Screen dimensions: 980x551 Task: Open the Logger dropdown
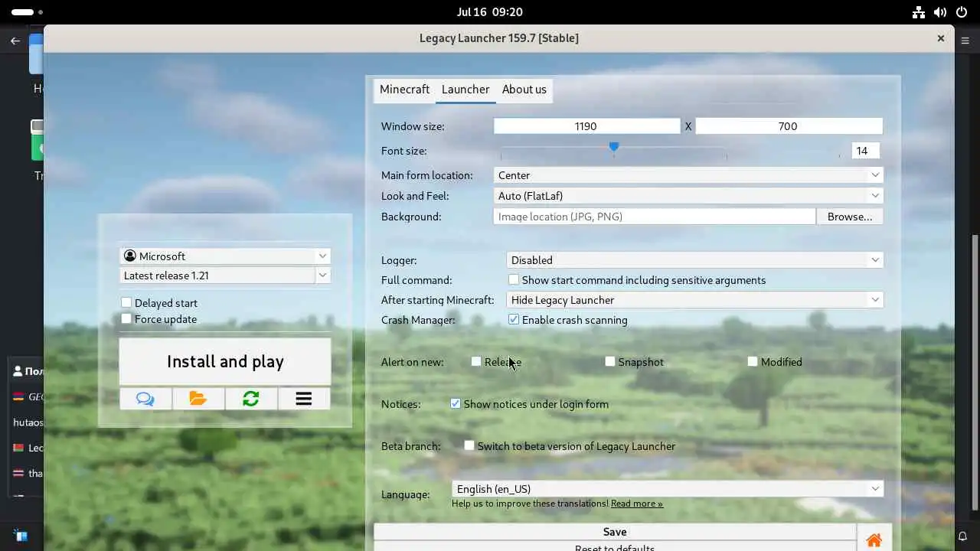(x=694, y=260)
